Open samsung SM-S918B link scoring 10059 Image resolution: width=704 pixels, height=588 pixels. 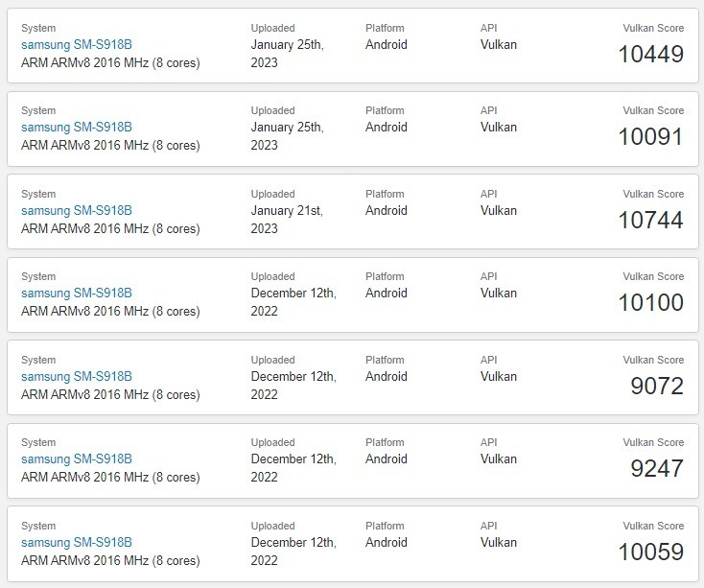(x=77, y=543)
